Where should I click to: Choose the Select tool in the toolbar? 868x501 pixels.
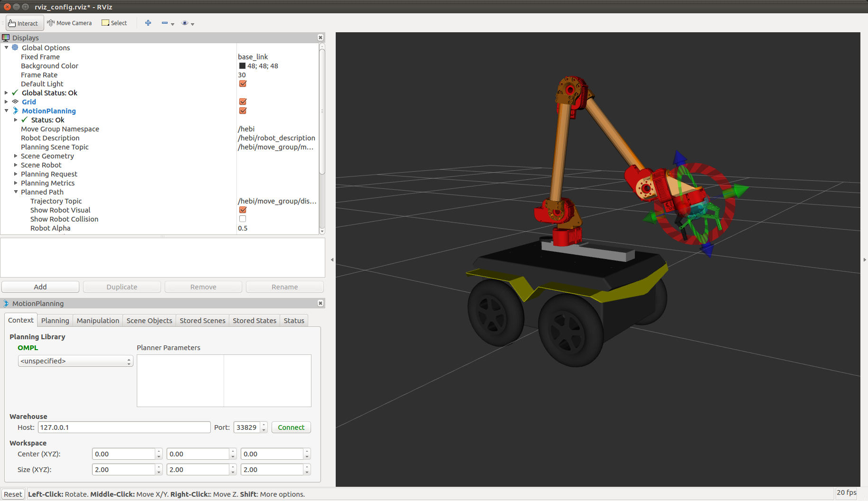(114, 23)
